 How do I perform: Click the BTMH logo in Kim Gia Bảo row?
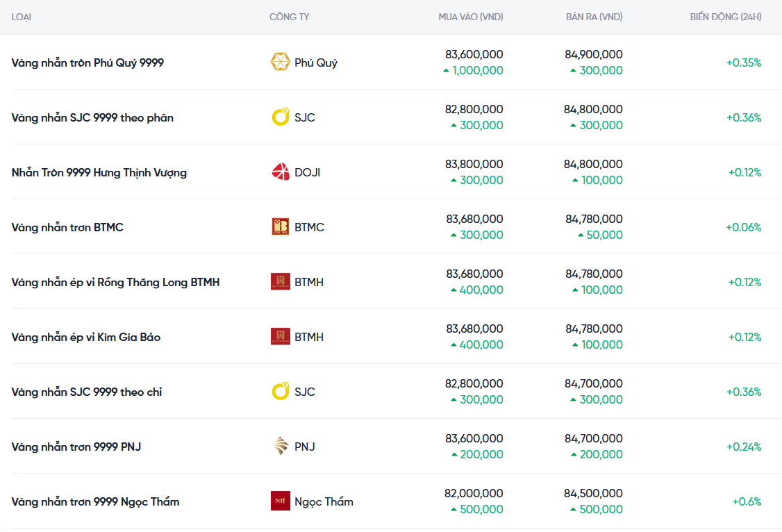(x=281, y=336)
